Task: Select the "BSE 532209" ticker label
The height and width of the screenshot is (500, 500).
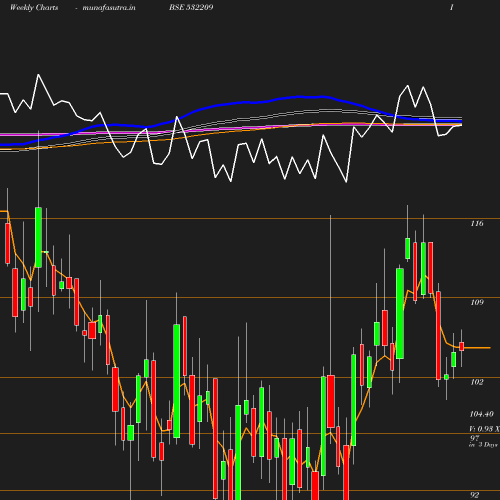Action: [x=191, y=7]
